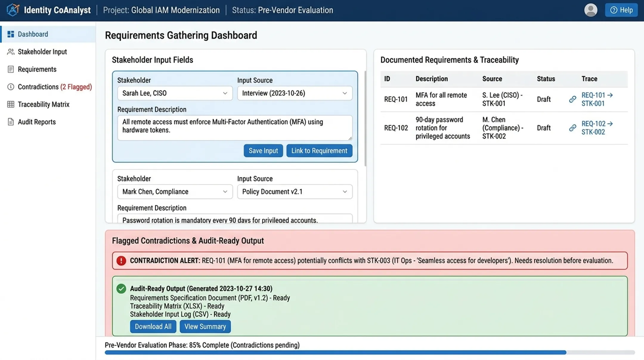Screen dimensions: 644x360
Task: Click the link icon in the REQ-102 row
Action: (572, 128)
